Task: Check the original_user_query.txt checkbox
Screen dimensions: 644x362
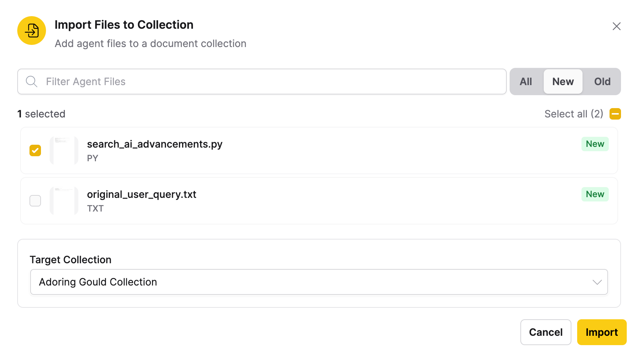Action: click(35, 201)
